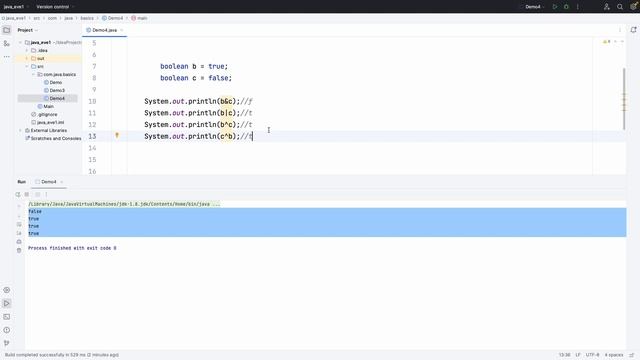
Task: Click the cursor position indicator in status bar
Action: point(564,355)
